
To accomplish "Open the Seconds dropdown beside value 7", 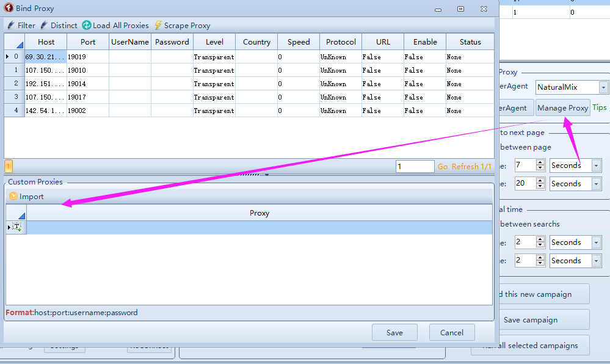I will pos(595,166).
